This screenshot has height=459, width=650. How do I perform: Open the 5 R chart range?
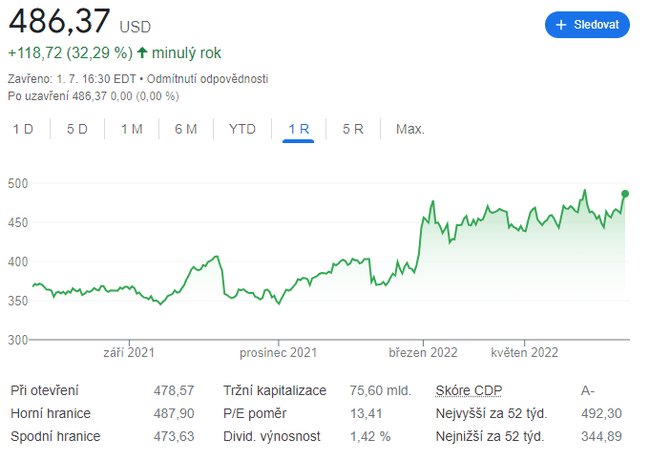(352, 129)
